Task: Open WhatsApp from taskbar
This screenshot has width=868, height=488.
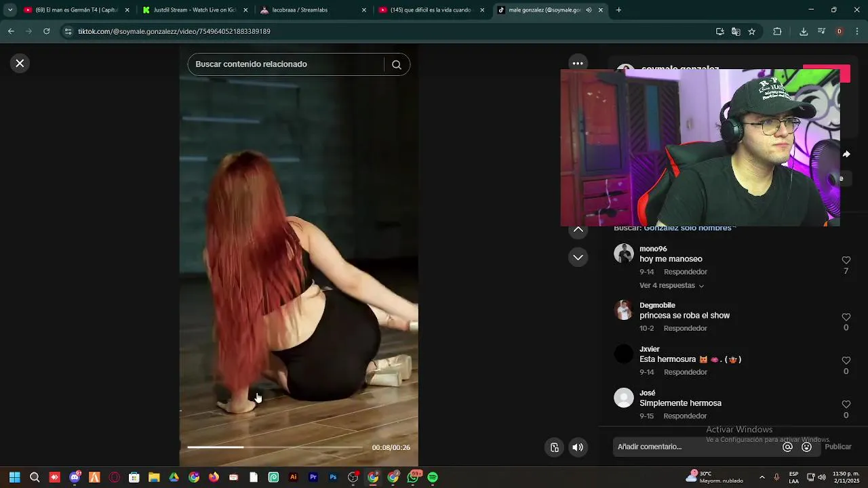Action: click(x=413, y=477)
